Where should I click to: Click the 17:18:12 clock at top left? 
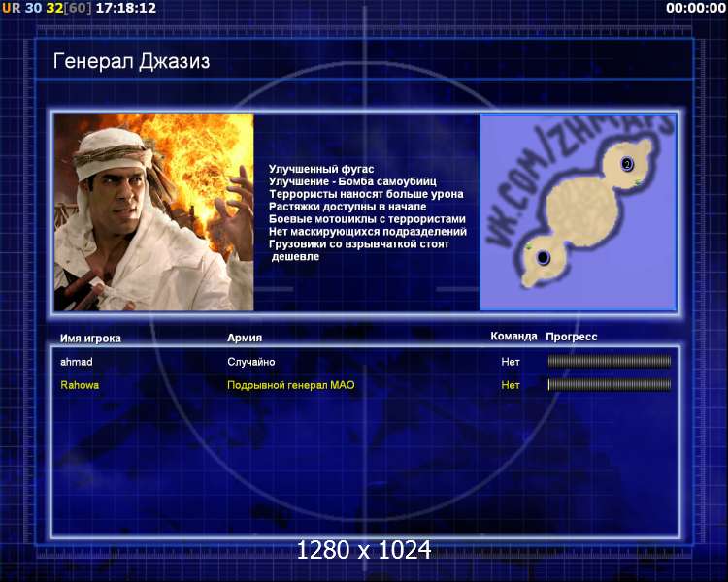coord(126,8)
